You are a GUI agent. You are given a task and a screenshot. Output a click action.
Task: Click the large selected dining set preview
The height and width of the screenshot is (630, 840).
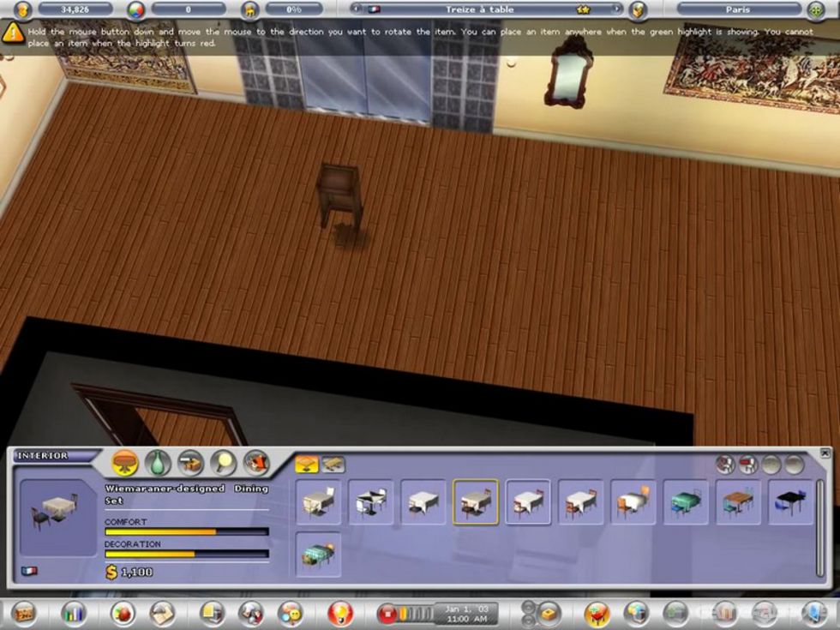click(58, 518)
